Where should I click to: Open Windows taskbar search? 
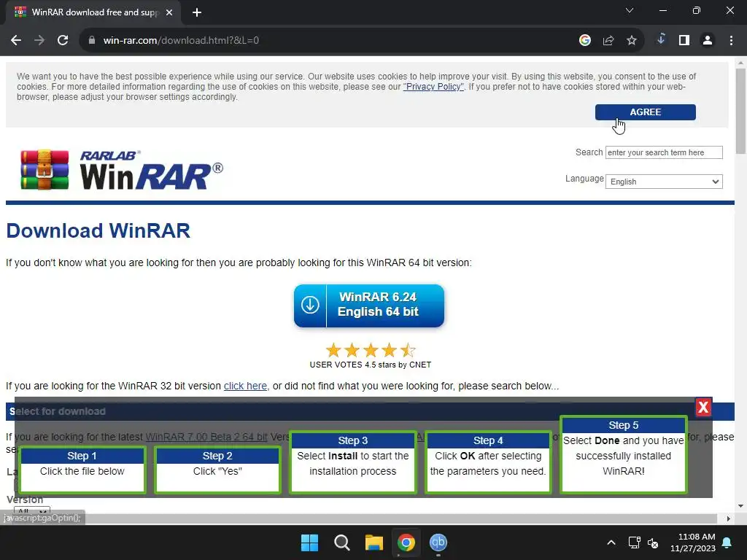tap(341, 542)
